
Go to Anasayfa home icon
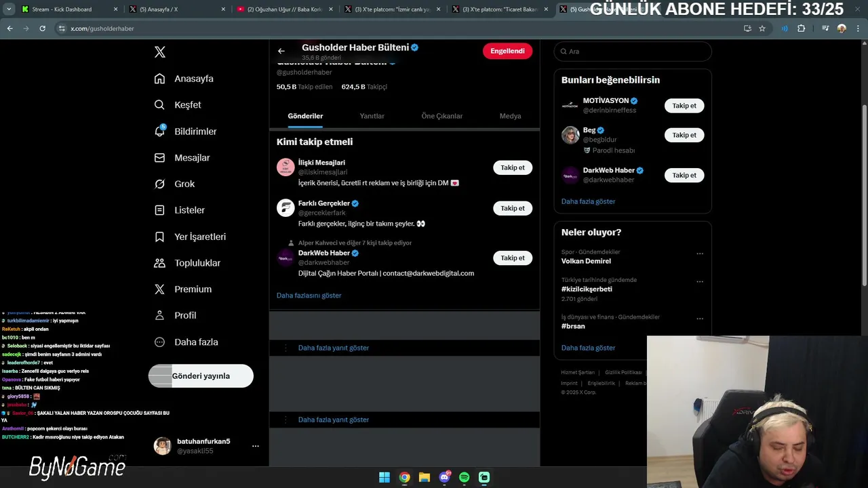[159, 79]
